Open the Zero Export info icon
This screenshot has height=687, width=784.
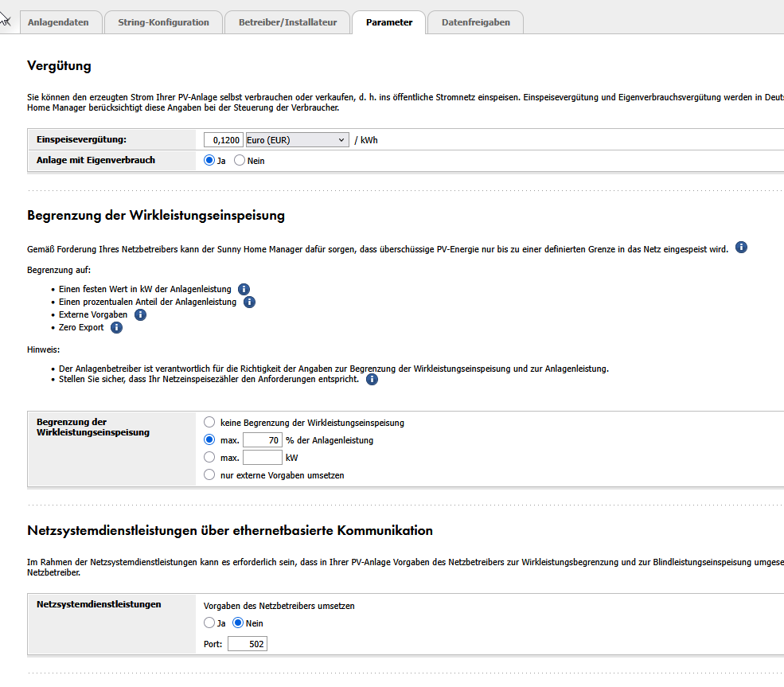(116, 328)
